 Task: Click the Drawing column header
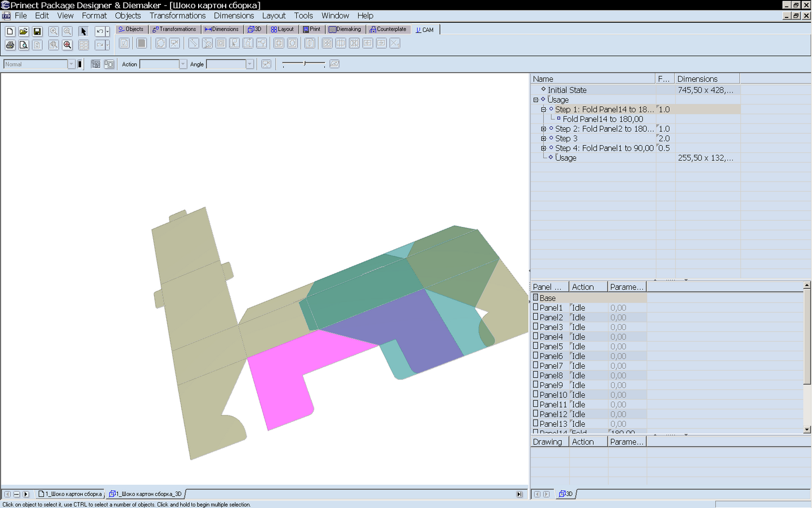coord(549,442)
